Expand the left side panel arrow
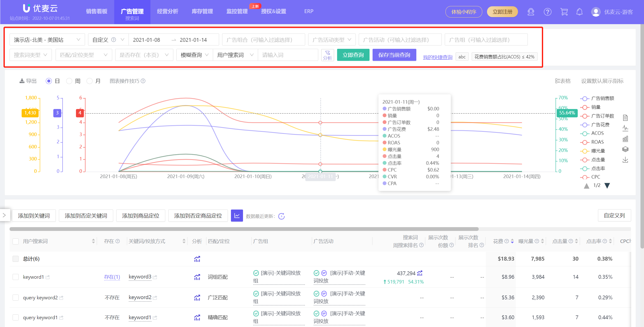Image resolution: width=644 pixels, height=327 pixels. 4,215
